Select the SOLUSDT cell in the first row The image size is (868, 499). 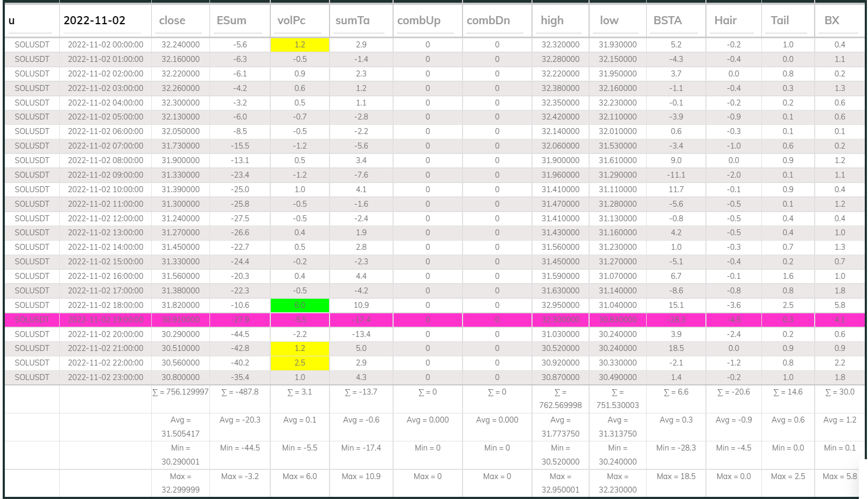[31, 45]
